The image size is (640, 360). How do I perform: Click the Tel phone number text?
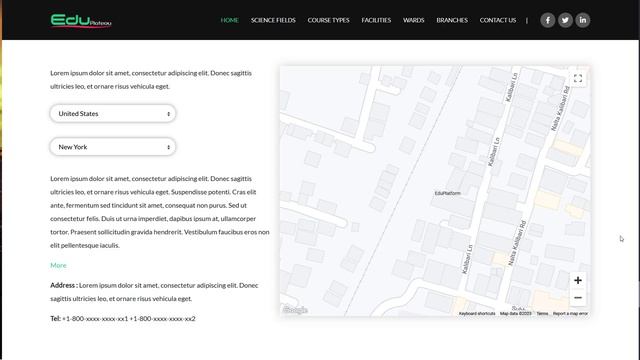pos(129,318)
